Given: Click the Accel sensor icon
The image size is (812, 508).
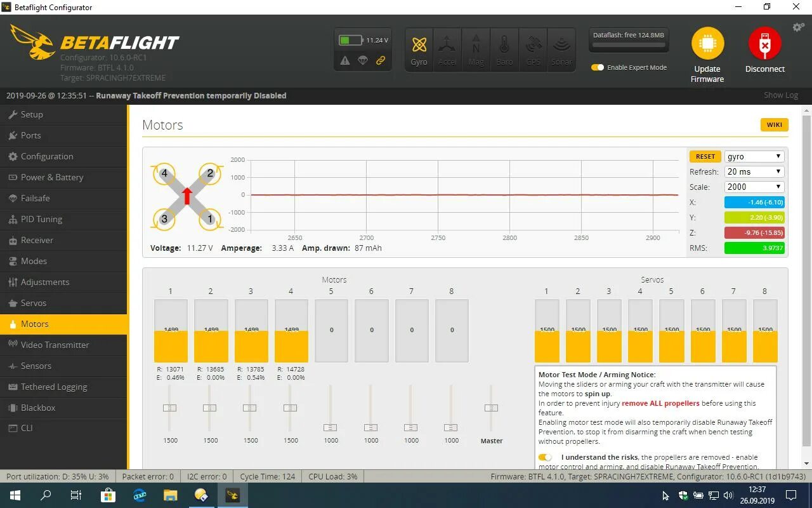Looking at the screenshot, I should 447,50.
